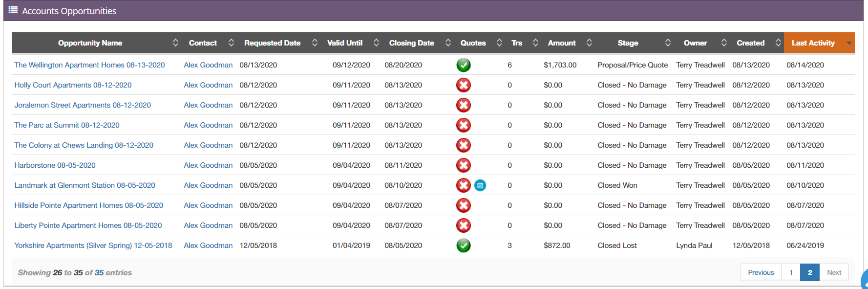Sort by Valid Until column
This screenshot has width=868, height=289.
click(351, 43)
